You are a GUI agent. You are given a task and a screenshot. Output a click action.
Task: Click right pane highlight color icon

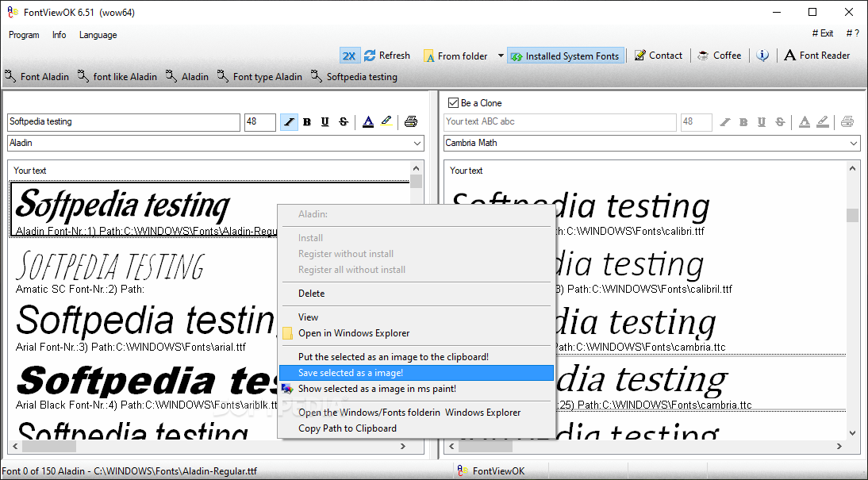823,122
